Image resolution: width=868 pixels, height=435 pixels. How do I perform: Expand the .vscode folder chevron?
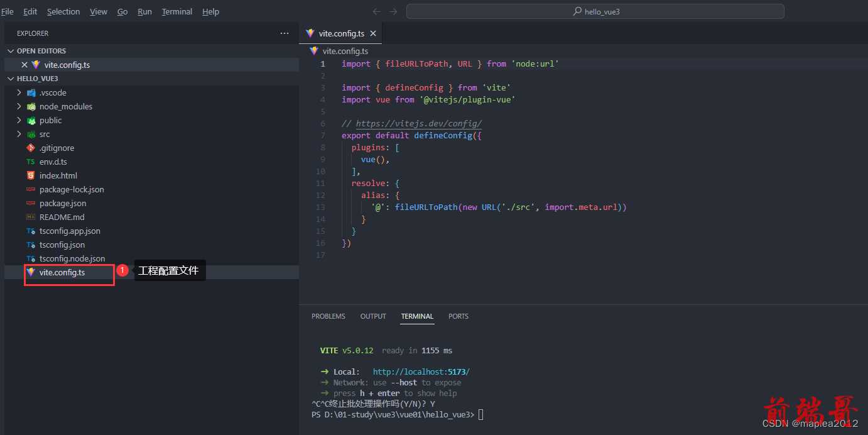pos(19,92)
